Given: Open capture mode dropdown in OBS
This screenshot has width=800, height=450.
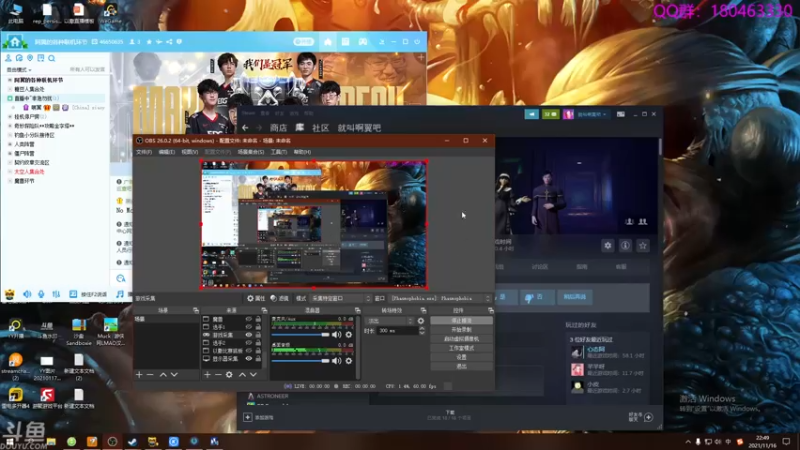Looking at the screenshot, I should (340, 298).
